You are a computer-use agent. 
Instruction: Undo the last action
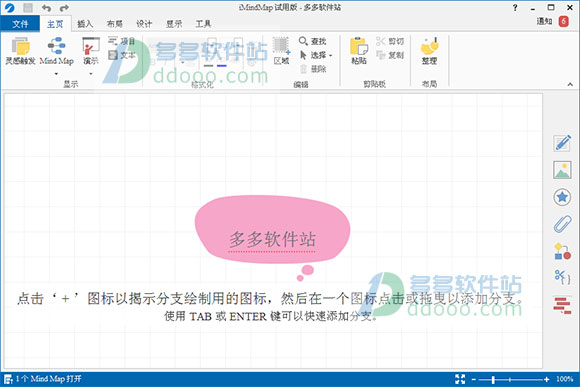coord(46,8)
